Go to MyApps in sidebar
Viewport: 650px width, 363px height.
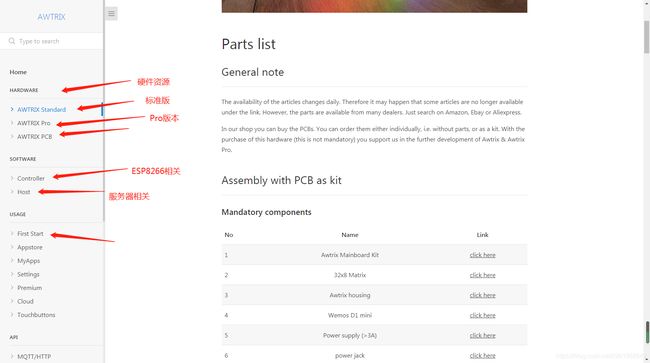point(29,261)
